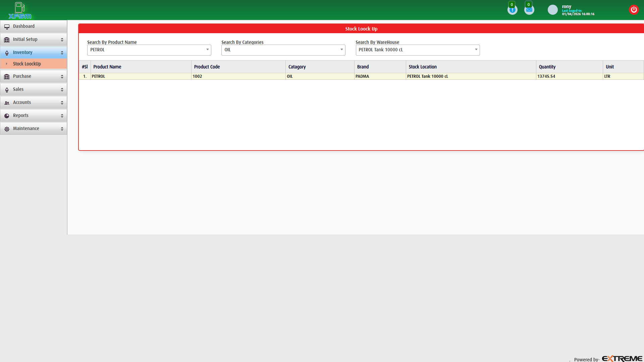This screenshot has height=362, width=644.
Task: Click the red power logout icon
Action: (634, 9)
